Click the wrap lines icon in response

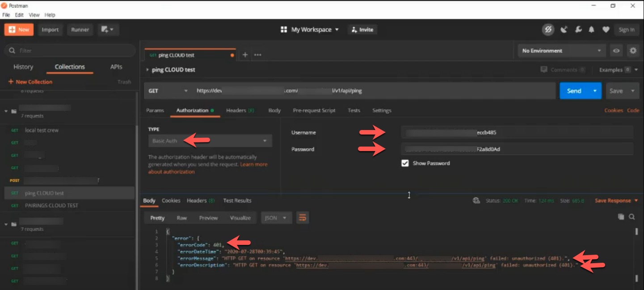point(303,218)
